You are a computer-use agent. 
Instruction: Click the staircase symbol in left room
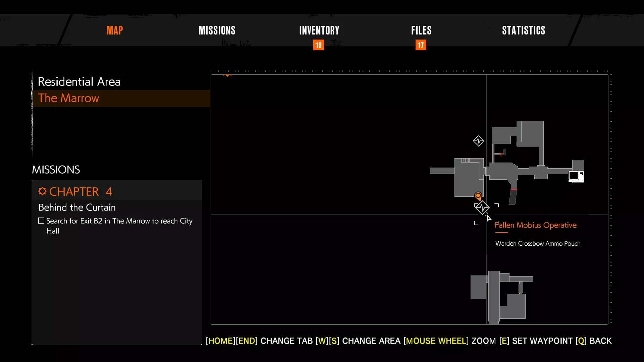[x=465, y=161]
